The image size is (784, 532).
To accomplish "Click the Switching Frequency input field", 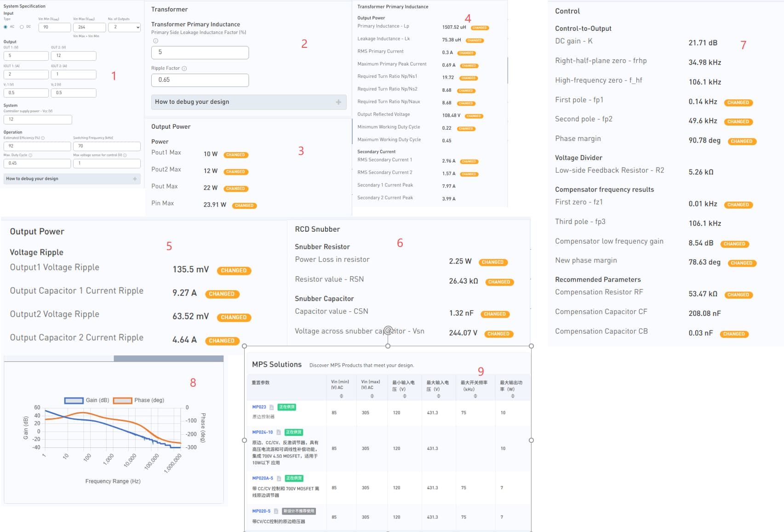I will [107, 146].
